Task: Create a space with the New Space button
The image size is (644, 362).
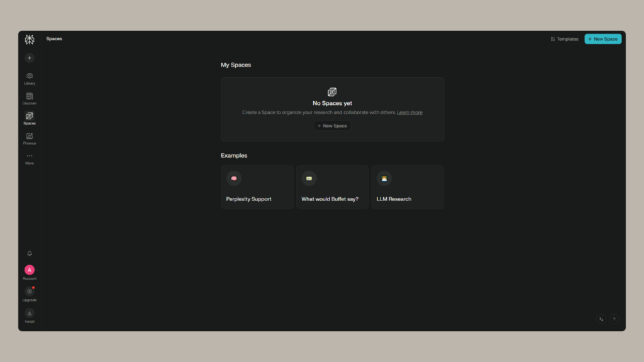Action: (x=602, y=38)
